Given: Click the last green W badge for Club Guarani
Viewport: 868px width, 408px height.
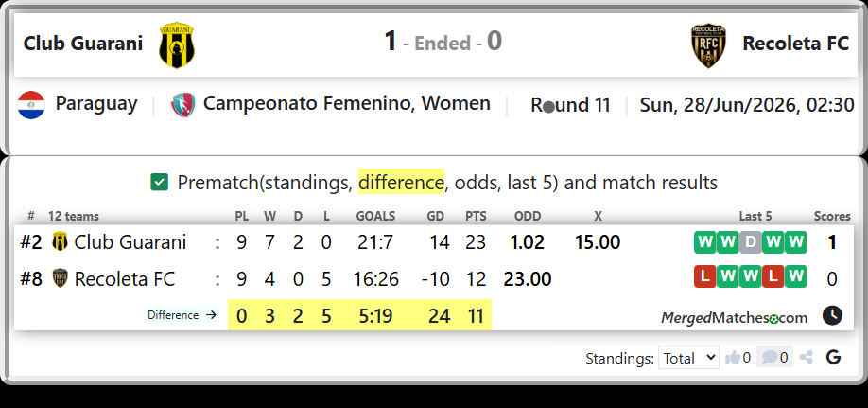Looking at the screenshot, I should pyautogui.click(x=795, y=242).
